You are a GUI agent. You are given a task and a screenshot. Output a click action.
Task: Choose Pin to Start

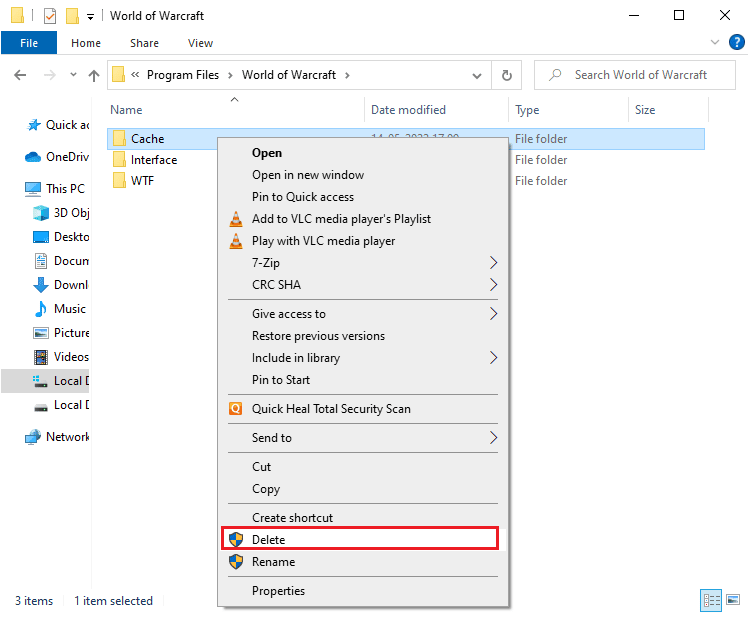363,380
